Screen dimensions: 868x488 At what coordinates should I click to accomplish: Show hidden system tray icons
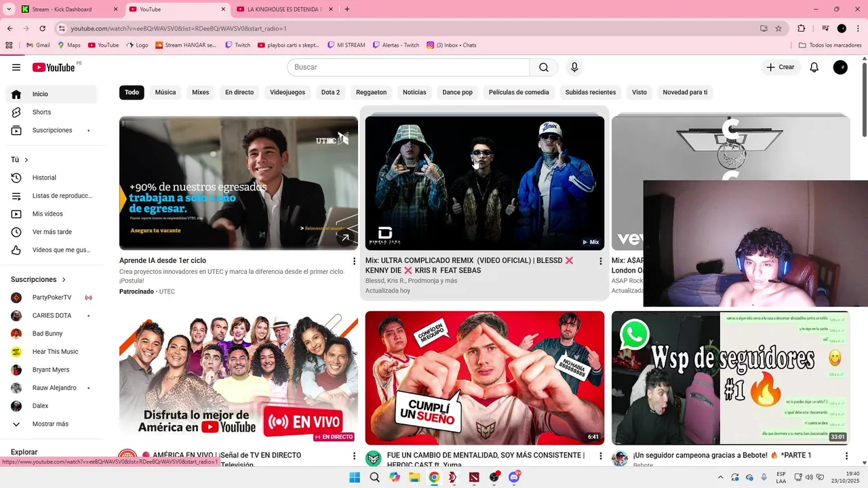point(721,477)
